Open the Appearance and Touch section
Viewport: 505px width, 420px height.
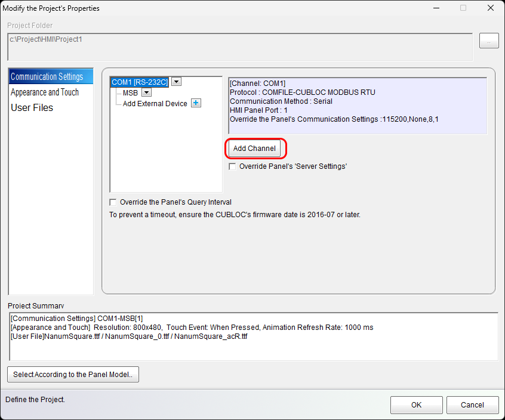click(45, 92)
